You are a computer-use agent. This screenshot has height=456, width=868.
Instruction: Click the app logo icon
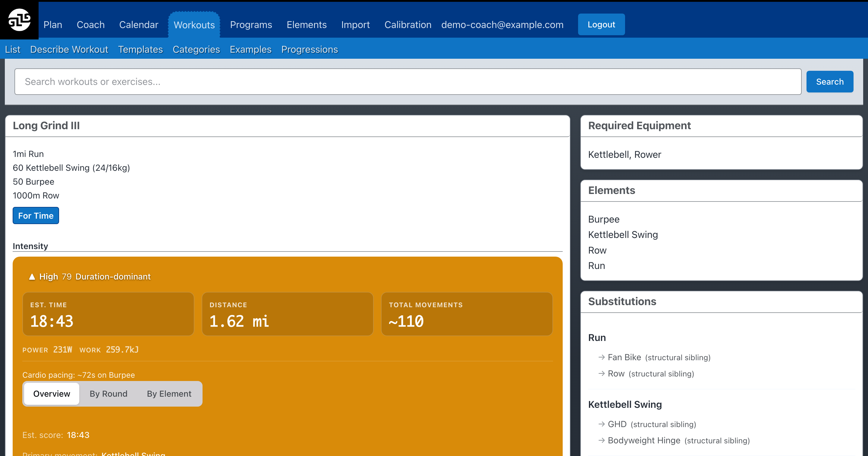[19, 20]
